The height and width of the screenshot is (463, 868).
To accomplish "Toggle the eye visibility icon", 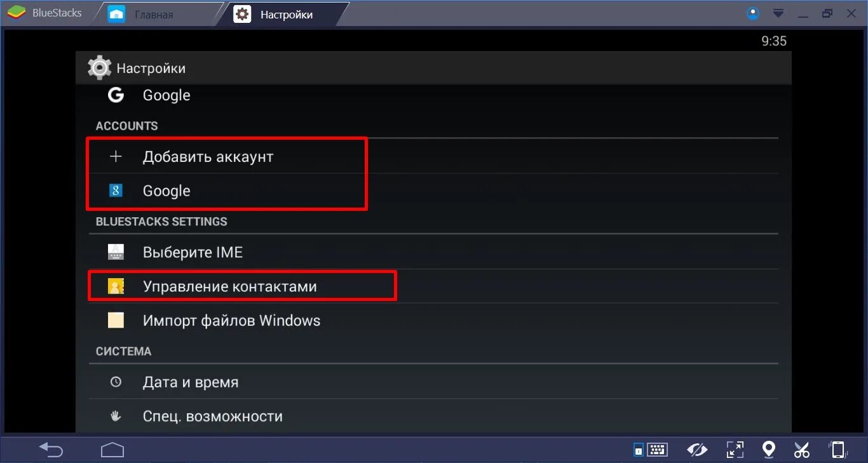I will (x=697, y=450).
